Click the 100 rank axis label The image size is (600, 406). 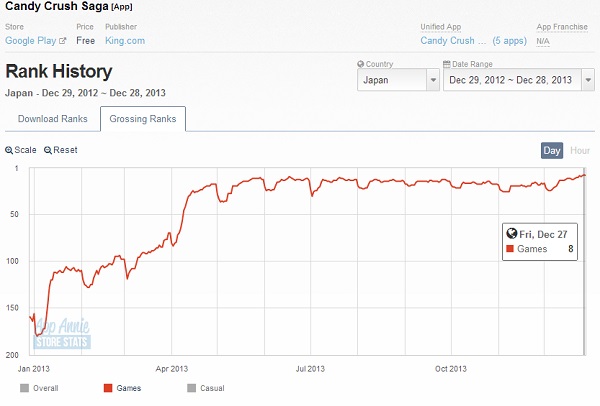click(x=12, y=261)
